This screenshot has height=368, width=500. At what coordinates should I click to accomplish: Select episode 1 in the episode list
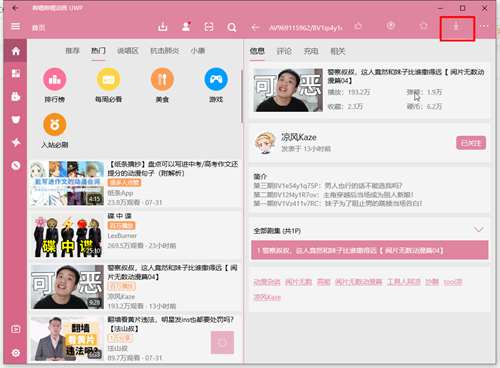[370, 250]
